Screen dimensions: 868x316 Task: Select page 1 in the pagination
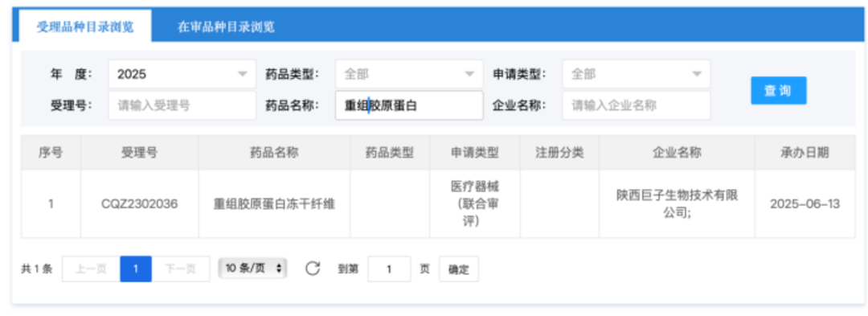point(136,269)
